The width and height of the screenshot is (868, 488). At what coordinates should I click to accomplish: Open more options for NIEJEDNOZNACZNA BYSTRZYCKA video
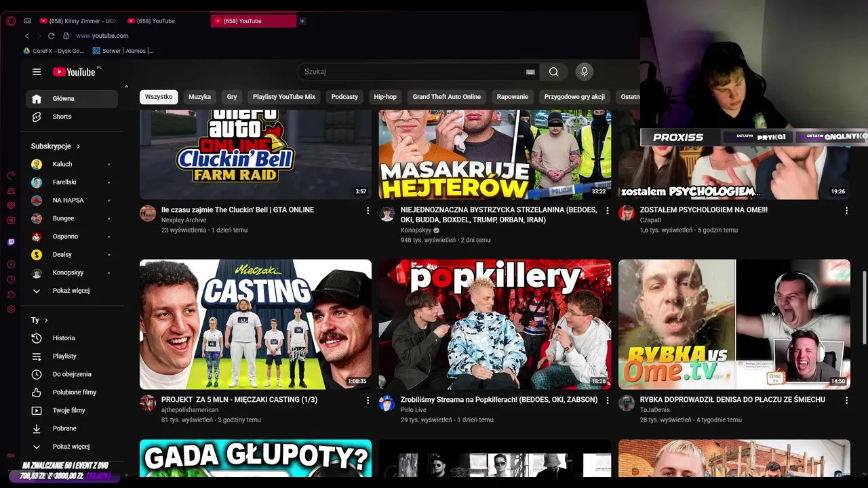point(608,211)
